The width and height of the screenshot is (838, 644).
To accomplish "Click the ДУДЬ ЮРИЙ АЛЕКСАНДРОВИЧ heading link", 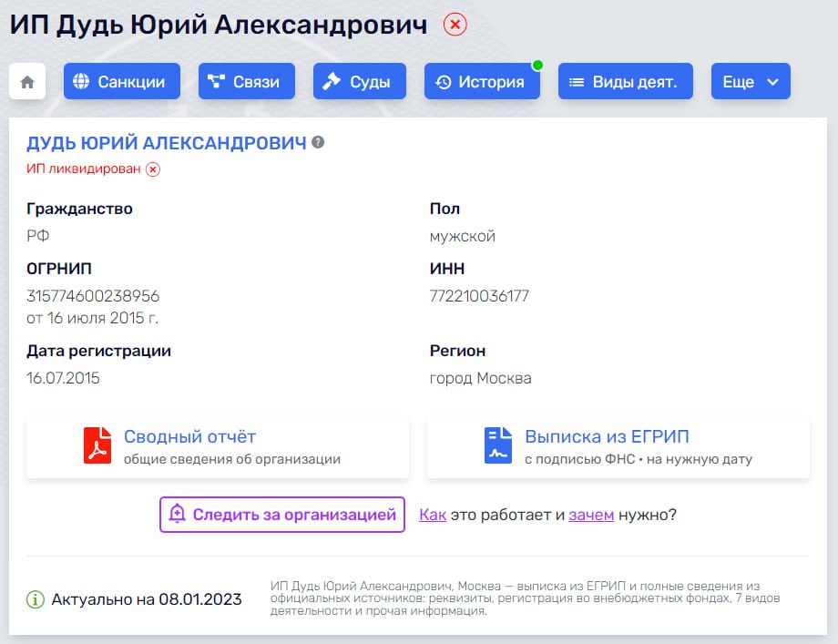I will pos(166,143).
